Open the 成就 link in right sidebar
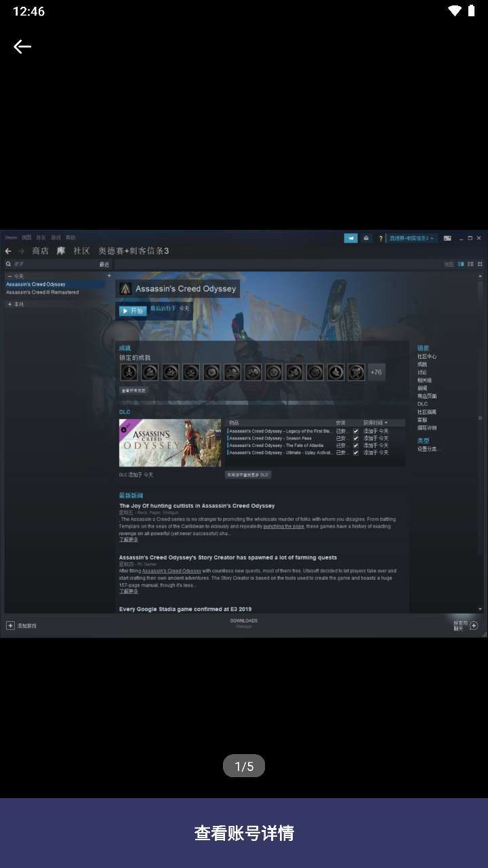Screen dimensions: 488x868 point(422,365)
